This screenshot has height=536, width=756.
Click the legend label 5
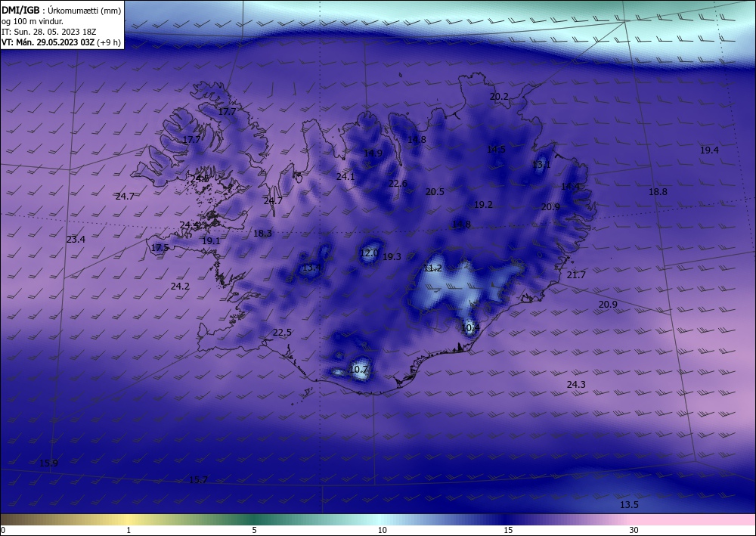(x=254, y=530)
